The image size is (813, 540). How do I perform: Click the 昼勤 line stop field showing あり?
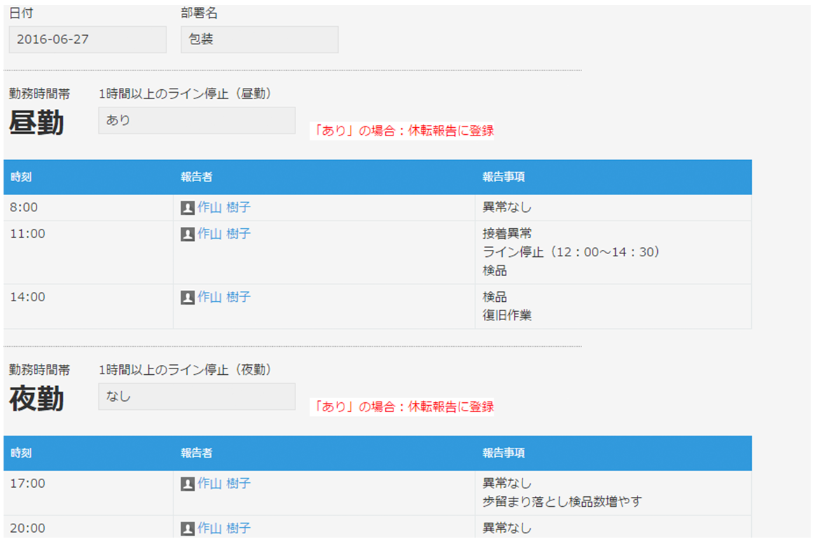point(196,121)
